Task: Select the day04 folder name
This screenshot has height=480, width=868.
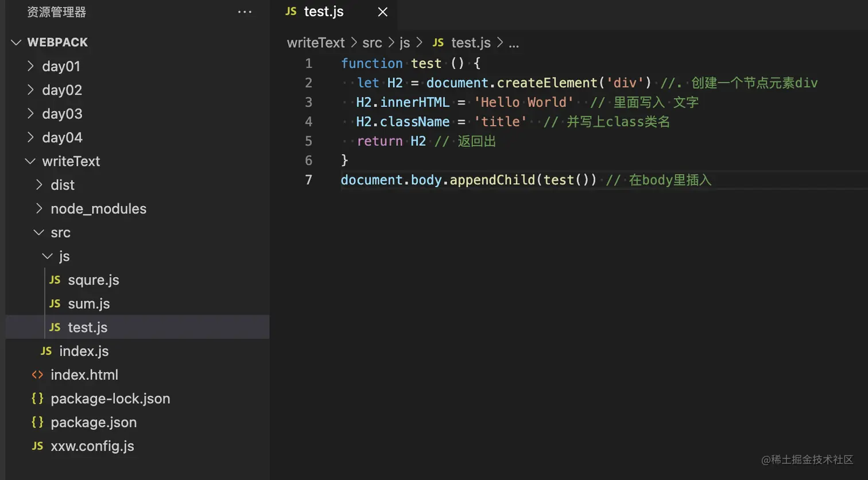Action: point(62,138)
